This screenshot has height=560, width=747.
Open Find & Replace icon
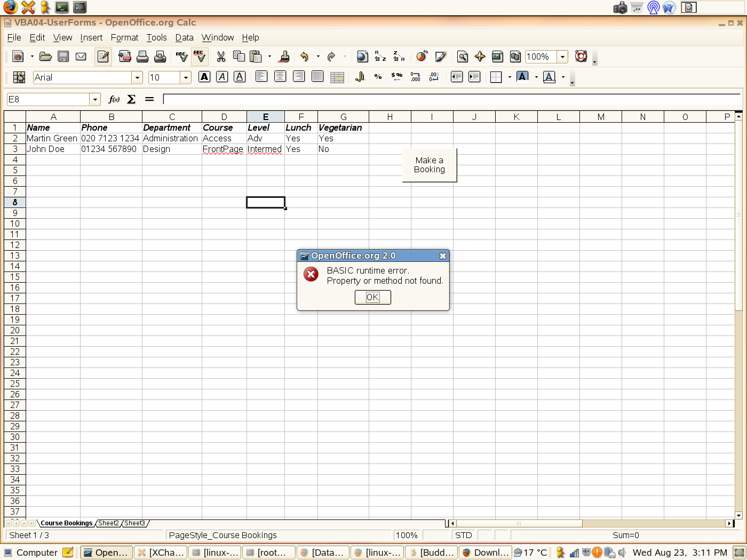[463, 57]
